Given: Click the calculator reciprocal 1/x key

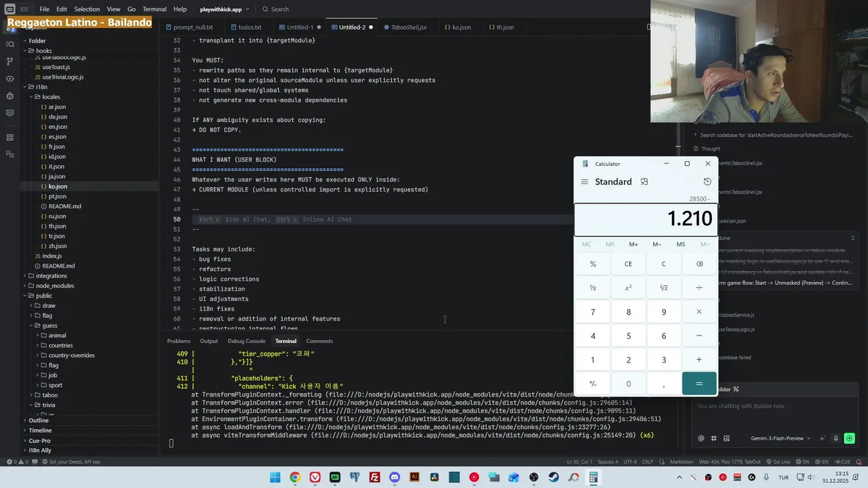Looking at the screenshot, I should [593, 288].
